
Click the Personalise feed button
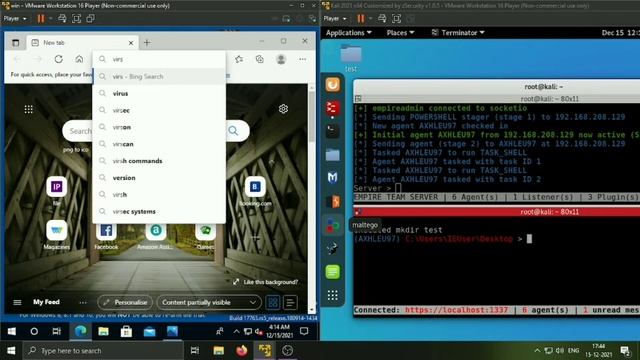pyautogui.click(x=125, y=302)
